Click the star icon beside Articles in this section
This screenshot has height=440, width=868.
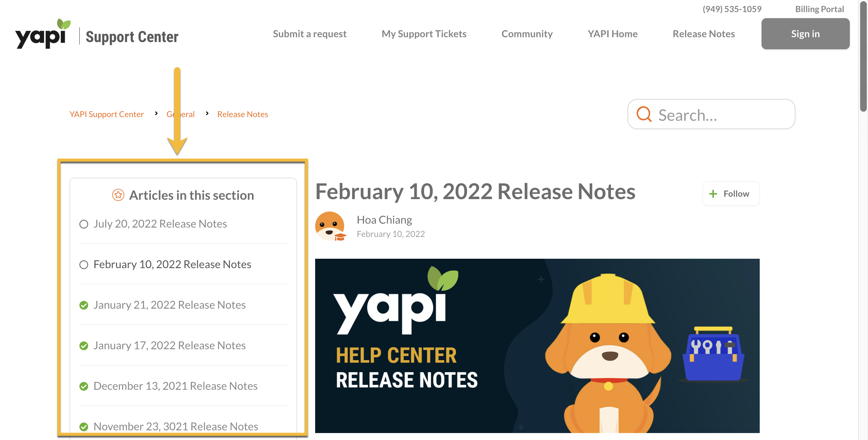[x=118, y=195]
